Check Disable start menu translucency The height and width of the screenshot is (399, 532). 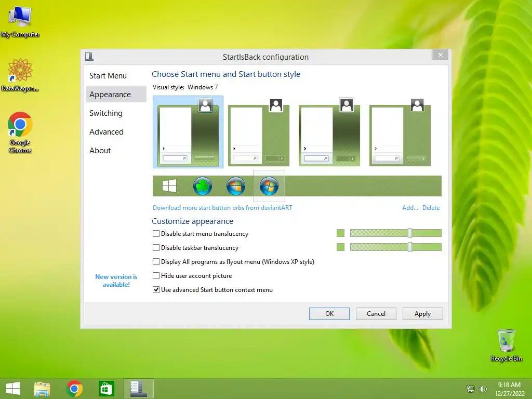156,234
